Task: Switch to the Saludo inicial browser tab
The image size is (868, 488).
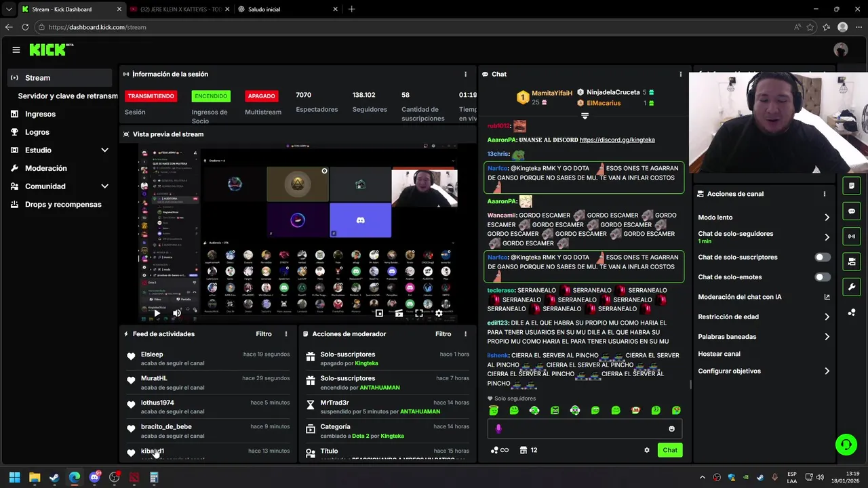Action: (x=288, y=9)
